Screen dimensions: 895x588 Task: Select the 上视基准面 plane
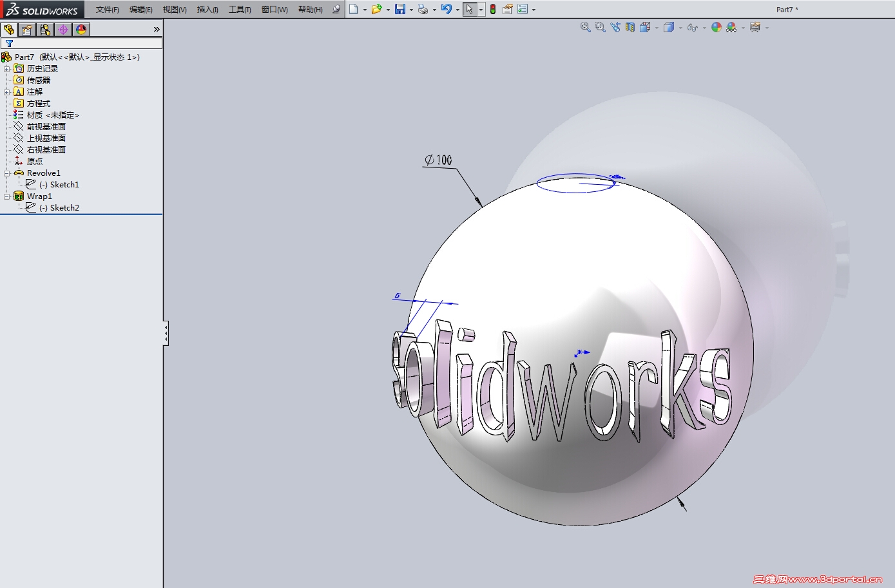[40, 138]
